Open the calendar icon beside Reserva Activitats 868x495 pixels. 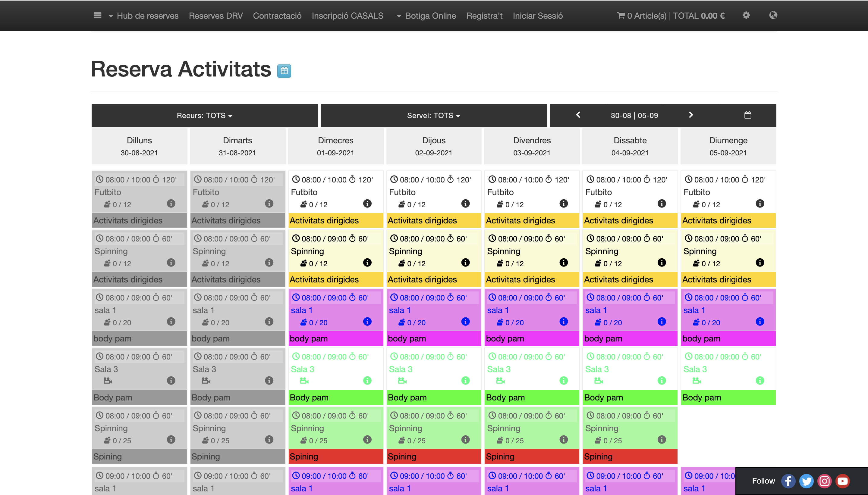tap(284, 71)
